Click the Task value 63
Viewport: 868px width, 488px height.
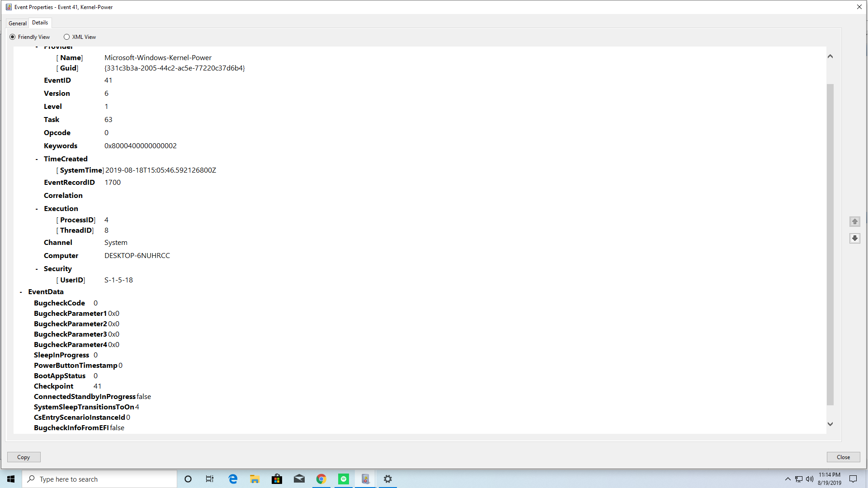pyautogui.click(x=108, y=120)
